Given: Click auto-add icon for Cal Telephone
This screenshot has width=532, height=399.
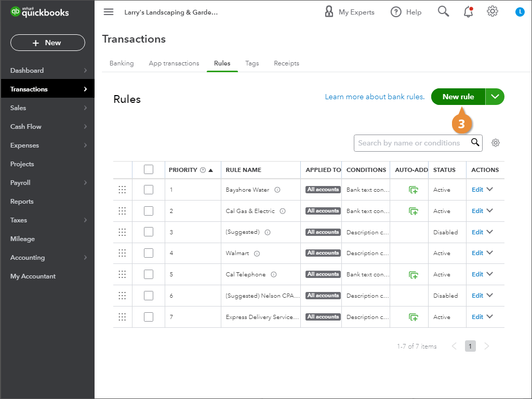Looking at the screenshot, I should coord(413,275).
